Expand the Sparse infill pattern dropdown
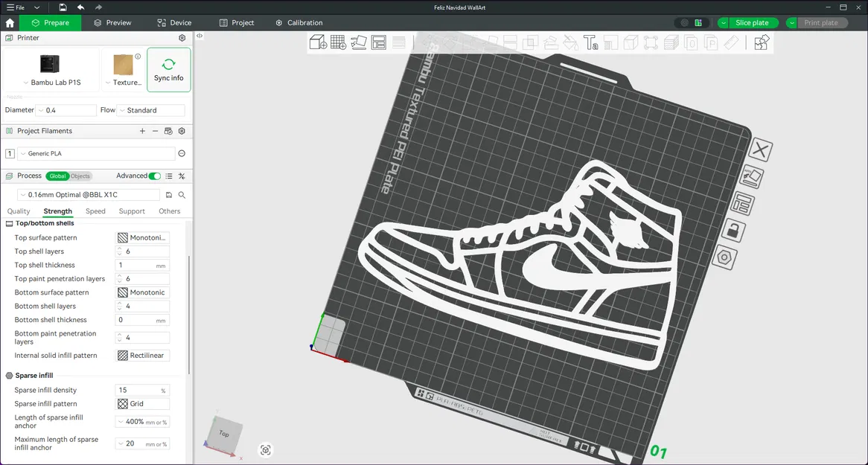The image size is (868, 465). coord(143,404)
